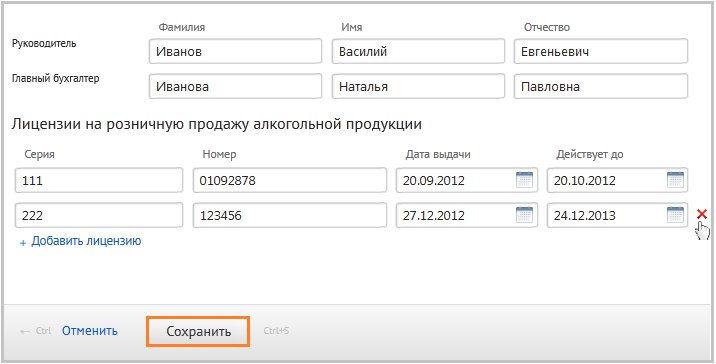Click the Руководитель row label

[x=44, y=43]
